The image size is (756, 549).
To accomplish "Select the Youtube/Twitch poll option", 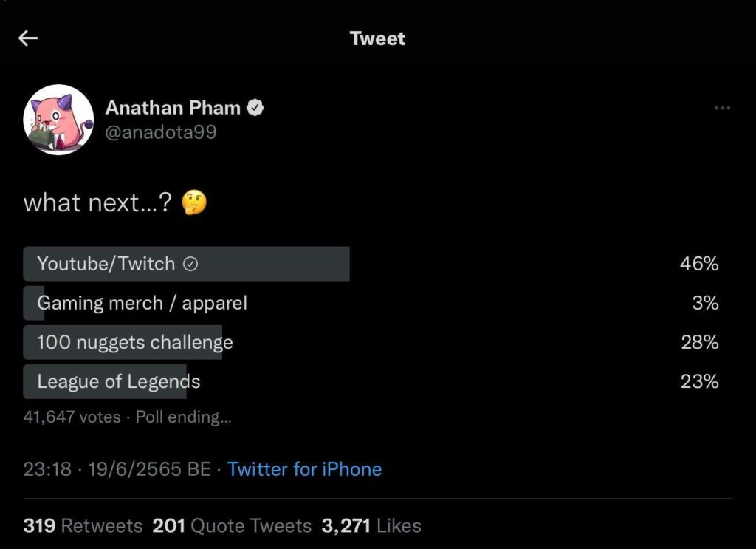I will pyautogui.click(x=106, y=264).
